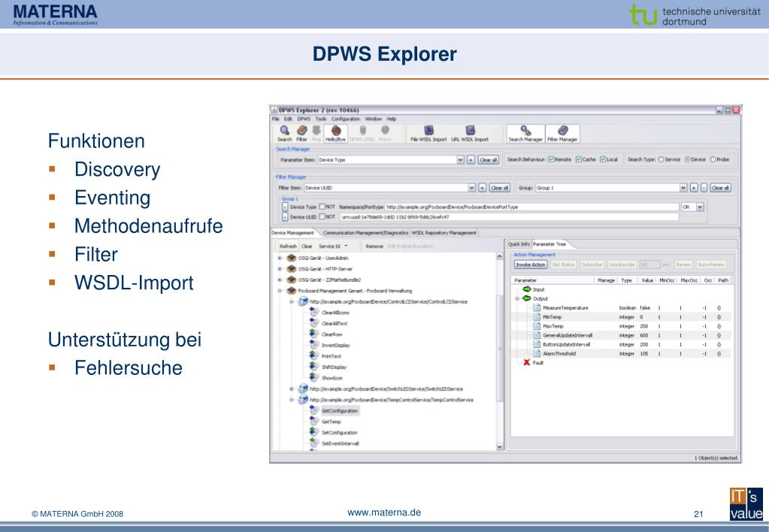The height and width of the screenshot is (532, 769).
Task: Click the plus button beside Filter Item
Action: tap(482, 188)
